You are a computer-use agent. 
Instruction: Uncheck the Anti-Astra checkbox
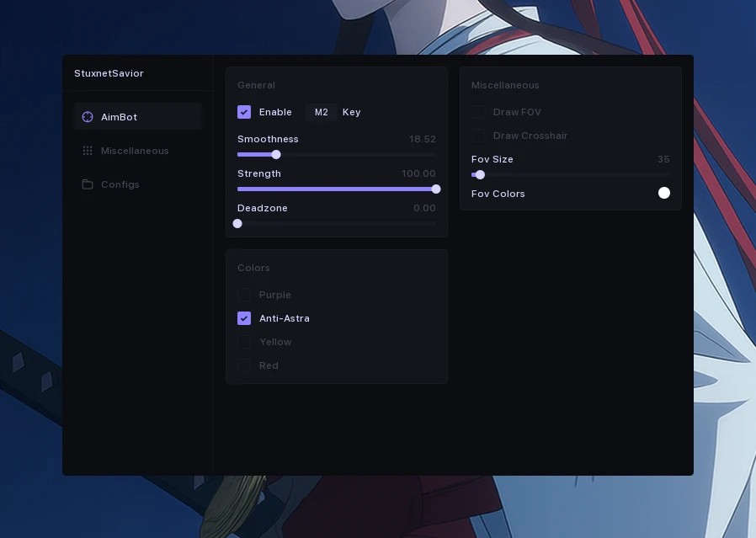244,318
